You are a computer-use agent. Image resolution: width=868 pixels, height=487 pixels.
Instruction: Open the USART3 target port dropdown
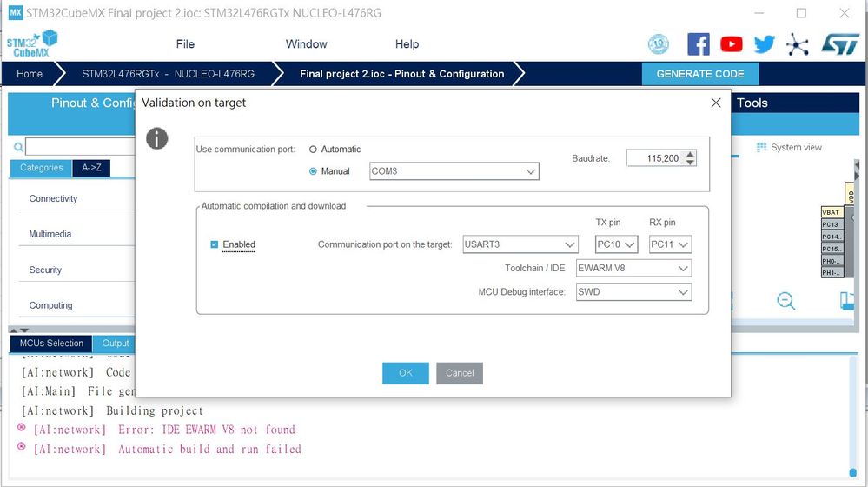(520, 244)
